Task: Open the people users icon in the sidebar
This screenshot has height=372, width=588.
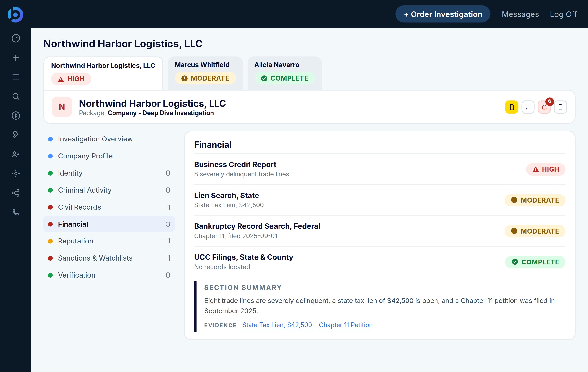Action: [x=16, y=154]
